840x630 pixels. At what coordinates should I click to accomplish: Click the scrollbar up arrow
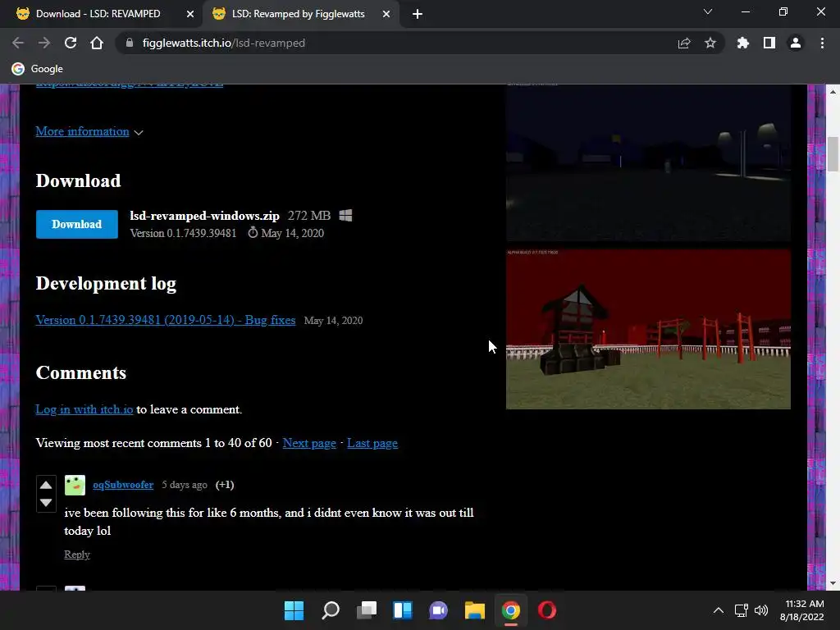click(833, 92)
